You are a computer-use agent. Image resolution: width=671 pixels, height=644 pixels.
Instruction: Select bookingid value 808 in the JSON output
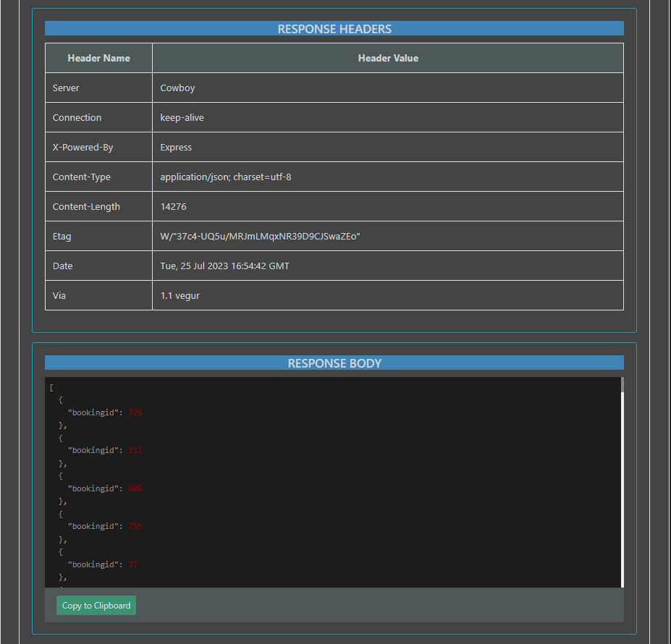[x=135, y=488]
